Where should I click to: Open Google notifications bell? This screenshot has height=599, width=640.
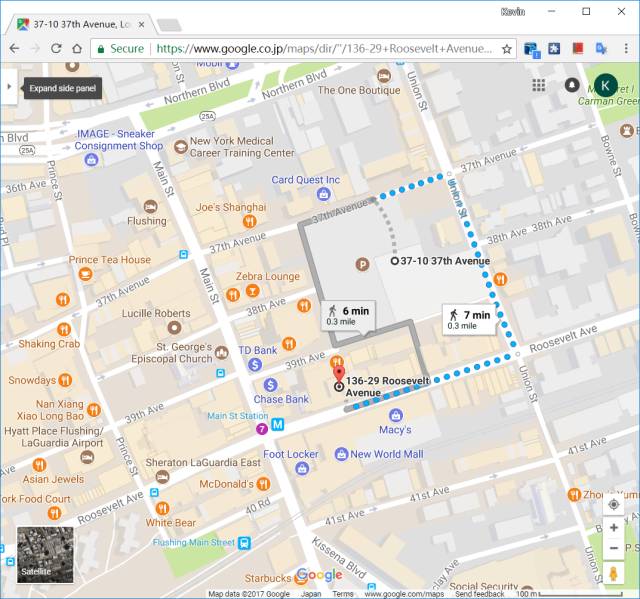click(572, 85)
